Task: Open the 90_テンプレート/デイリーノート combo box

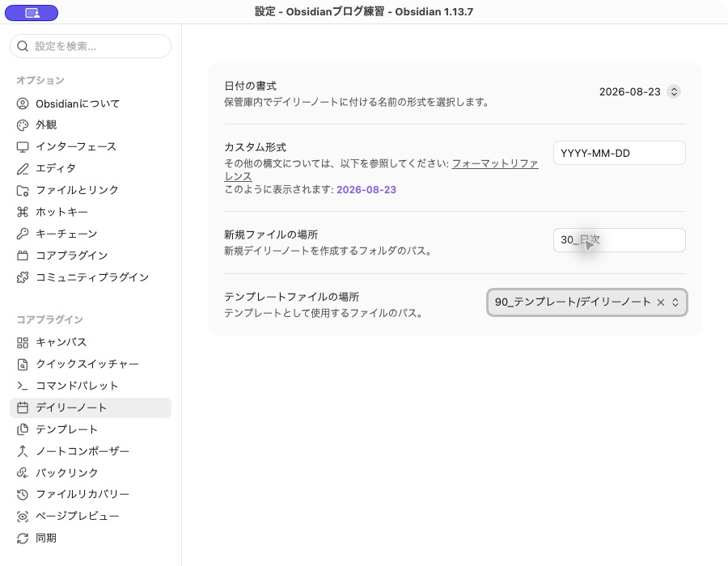Action: tap(587, 302)
